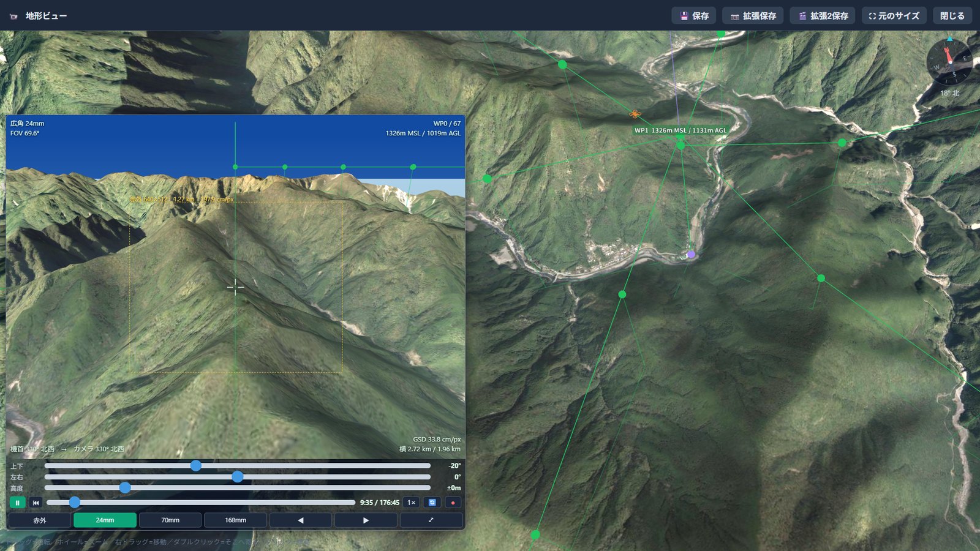This screenshot has height=551, width=980.
Task: Adjust the 左右 pan slider
Action: coord(238,477)
